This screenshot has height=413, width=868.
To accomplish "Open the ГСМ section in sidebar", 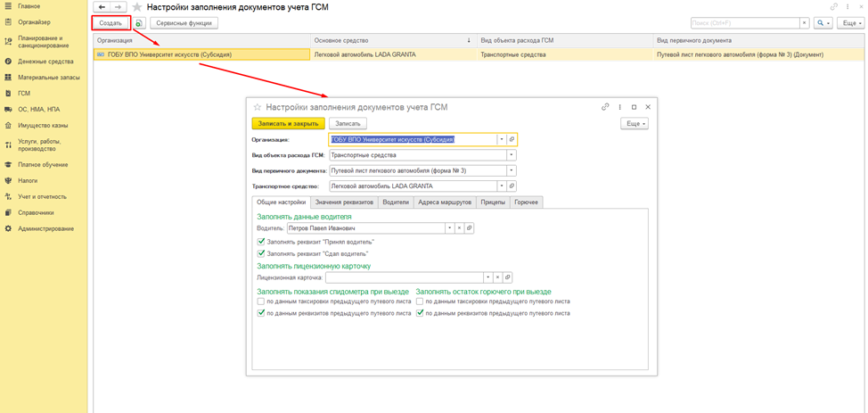I will (x=24, y=94).
